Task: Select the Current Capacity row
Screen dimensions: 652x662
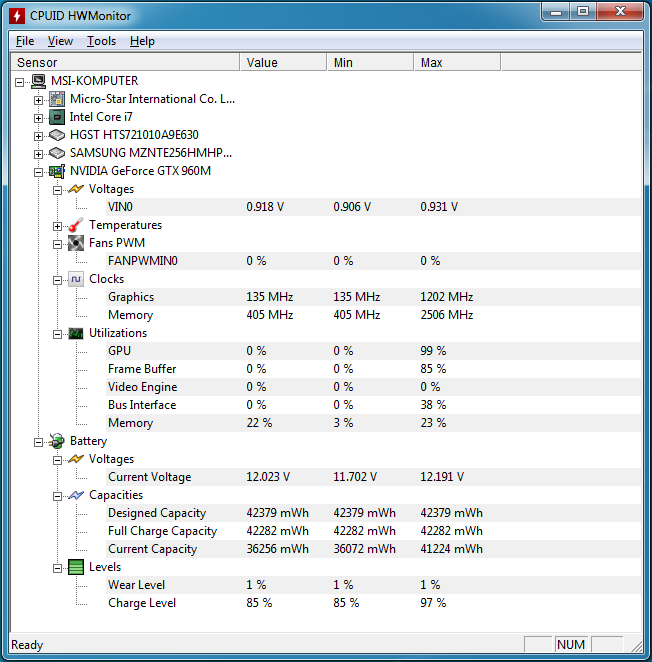Action: [374, 549]
